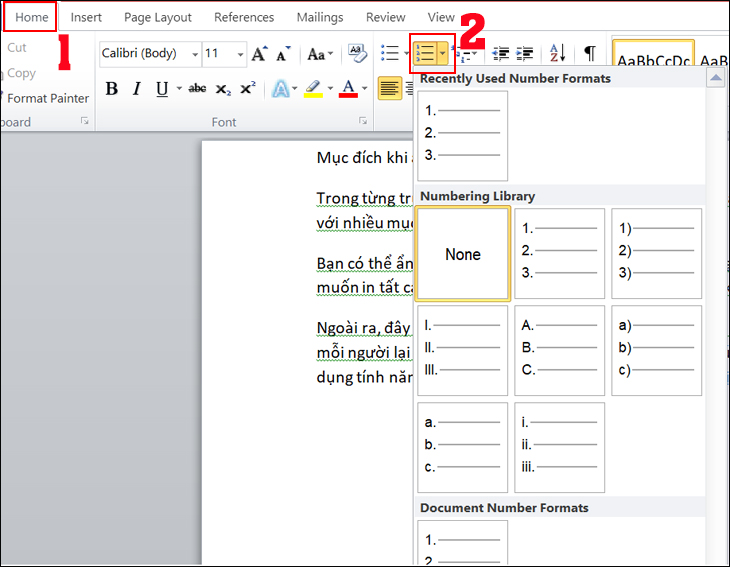
Task: Choose the 1) 2) 3) numbering format
Action: tap(656, 254)
